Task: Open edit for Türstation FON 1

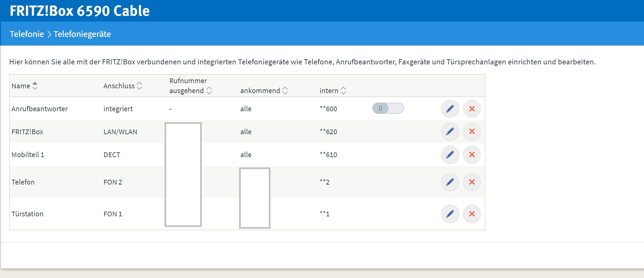Action: tap(450, 214)
